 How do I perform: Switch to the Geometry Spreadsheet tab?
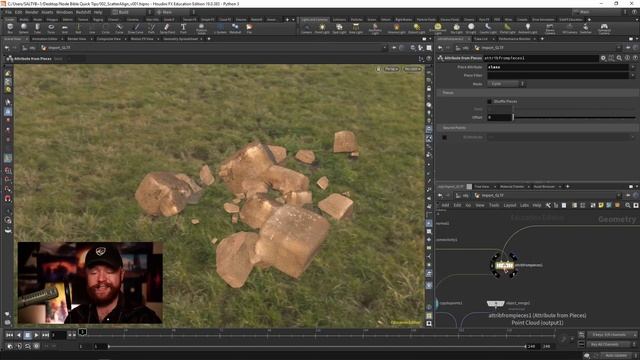point(180,39)
